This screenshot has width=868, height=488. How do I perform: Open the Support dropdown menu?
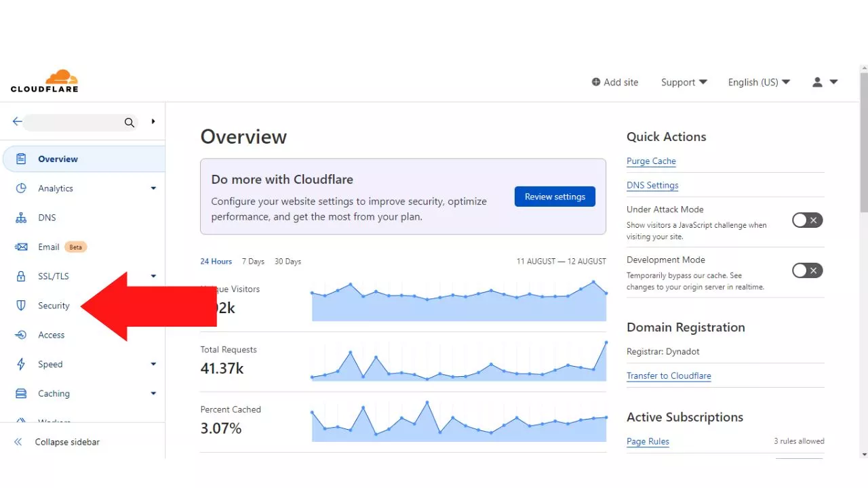(684, 82)
